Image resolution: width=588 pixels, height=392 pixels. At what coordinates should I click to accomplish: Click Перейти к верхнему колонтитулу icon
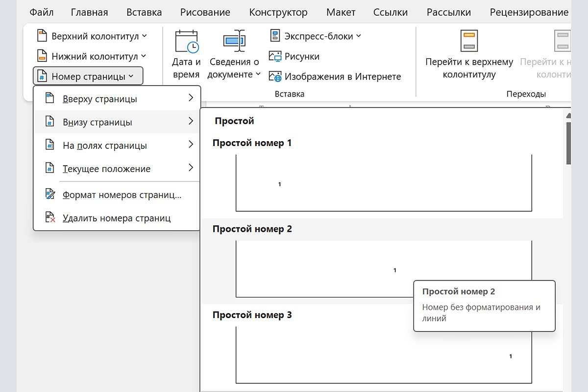(469, 41)
